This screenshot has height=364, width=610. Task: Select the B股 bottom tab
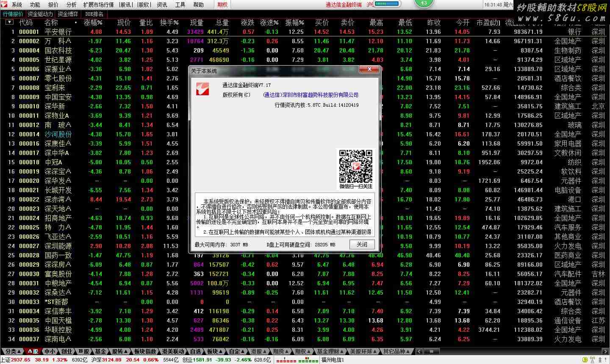click(x=84, y=351)
